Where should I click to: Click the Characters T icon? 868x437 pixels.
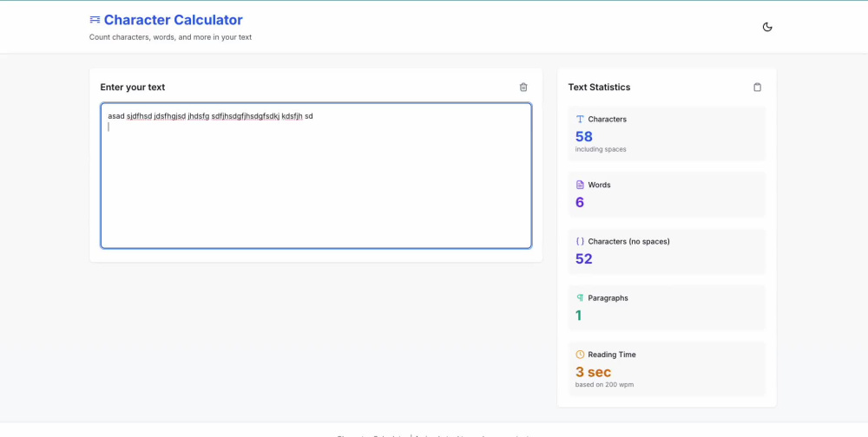pos(580,119)
